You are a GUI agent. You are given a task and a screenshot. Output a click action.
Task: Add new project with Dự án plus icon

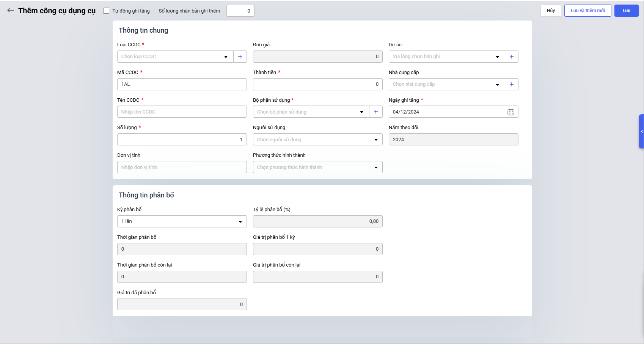click(x=511, y=57)
